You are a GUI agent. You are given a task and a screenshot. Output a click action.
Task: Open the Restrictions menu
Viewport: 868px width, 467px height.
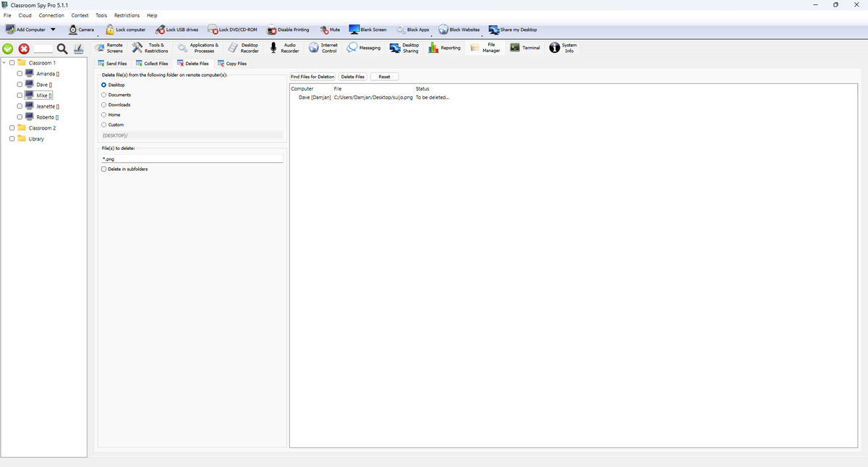(127, 15)
